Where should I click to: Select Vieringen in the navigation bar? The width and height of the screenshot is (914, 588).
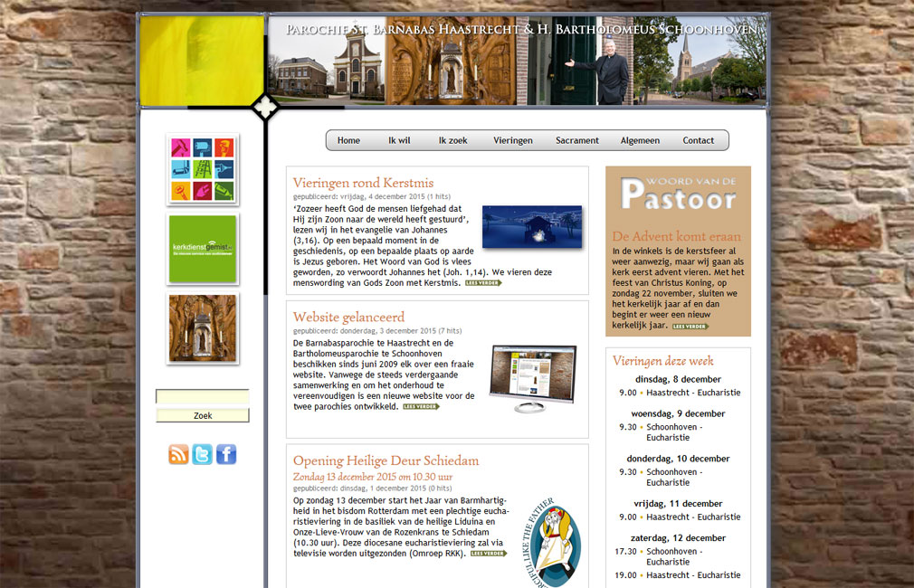513,140
